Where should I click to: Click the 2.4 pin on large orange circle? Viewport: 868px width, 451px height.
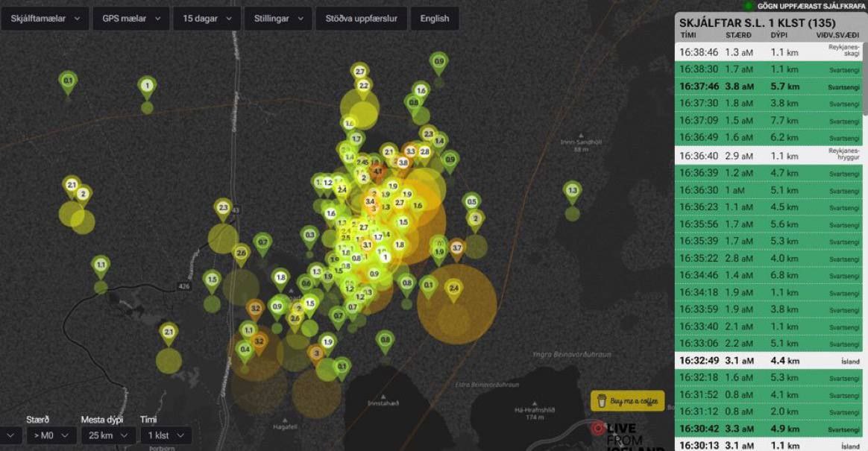[x=454, y=290]
